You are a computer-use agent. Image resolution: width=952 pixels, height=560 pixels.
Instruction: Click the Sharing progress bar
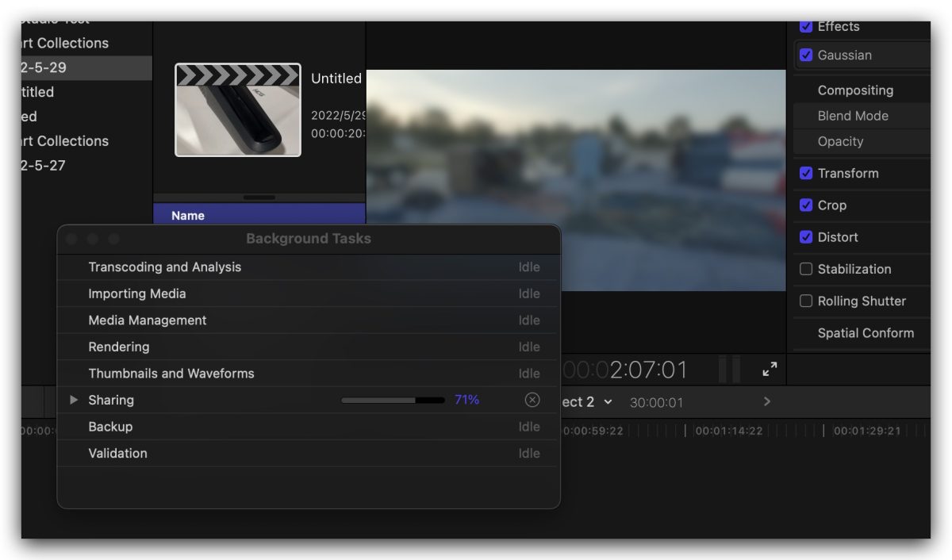click(x=393, y=401)
